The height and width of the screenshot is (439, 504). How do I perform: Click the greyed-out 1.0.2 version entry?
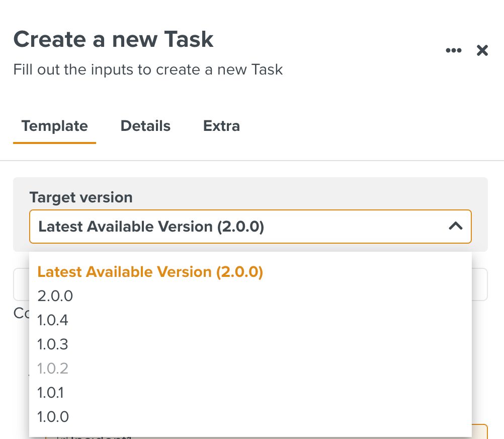(53, 369)
